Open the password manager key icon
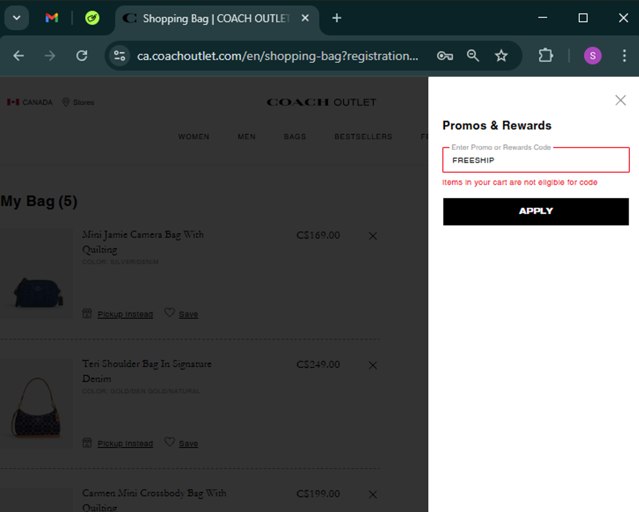Image resolution: width=639 pixels, height=512 pixels. pos(445,56)
